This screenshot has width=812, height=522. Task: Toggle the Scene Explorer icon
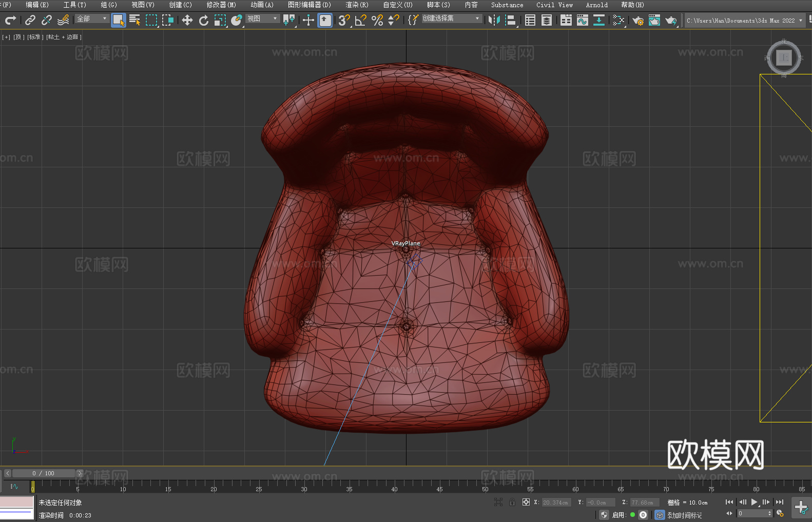[x=530, y=20]
